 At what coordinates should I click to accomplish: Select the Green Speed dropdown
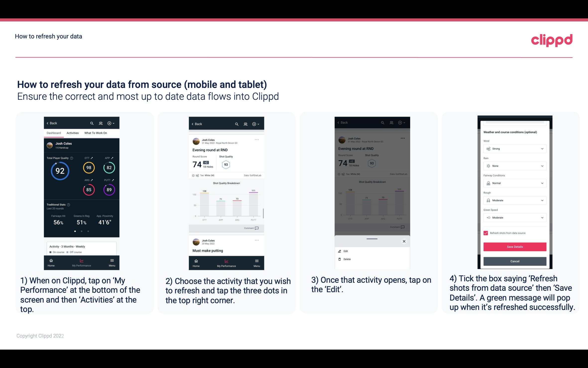(514, 217)
